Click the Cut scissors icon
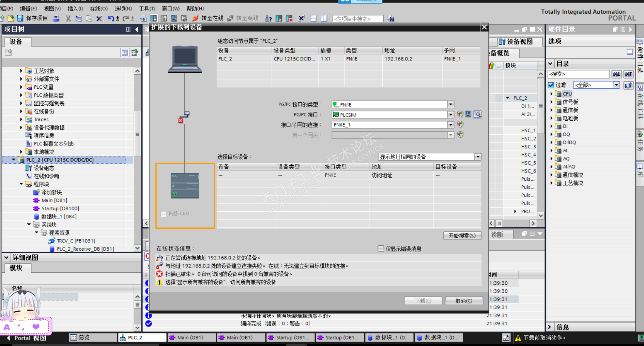Screen dimensions: 644x346 coord(68,18)
